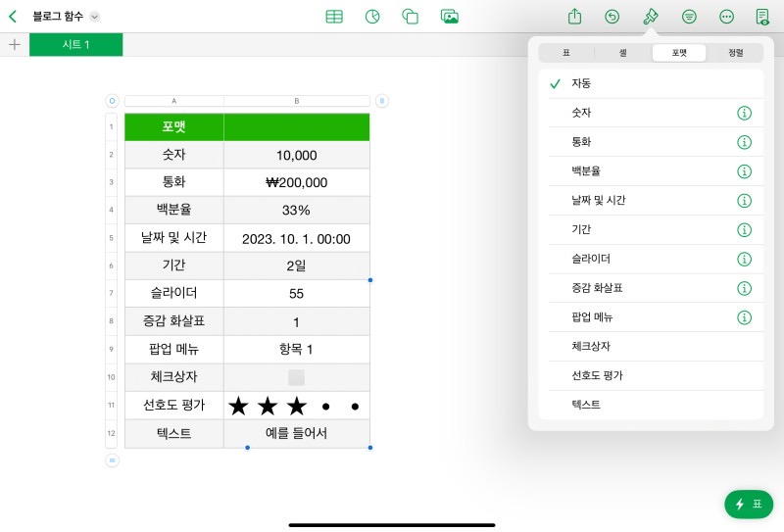Insert a chart from the toolbar
The image size is (784, 532).
click(372, 17)
